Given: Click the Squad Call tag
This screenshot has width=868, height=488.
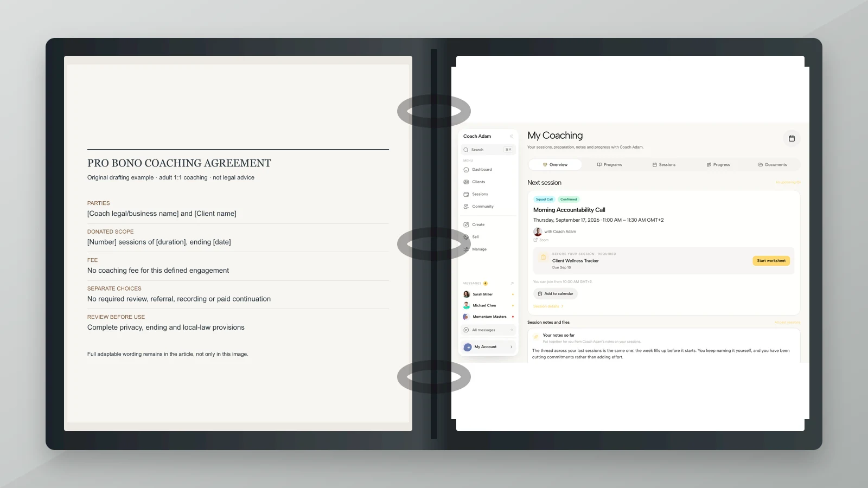Looking at the screenshot, I should pyautogui.click(x=544, y=200).
